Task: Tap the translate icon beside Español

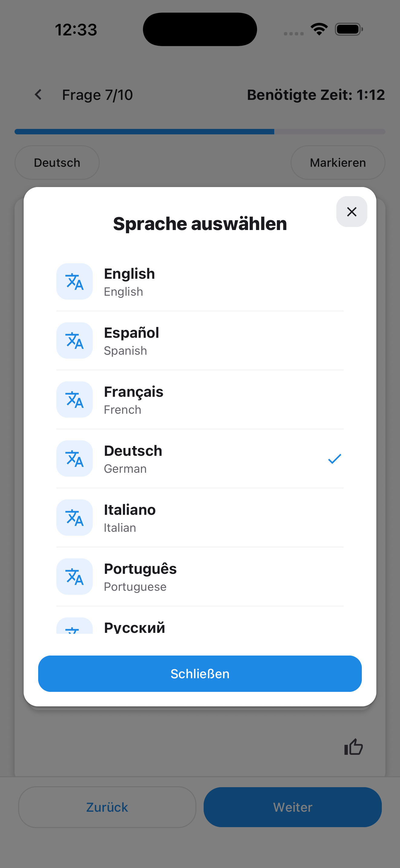Action: (74, 340)
